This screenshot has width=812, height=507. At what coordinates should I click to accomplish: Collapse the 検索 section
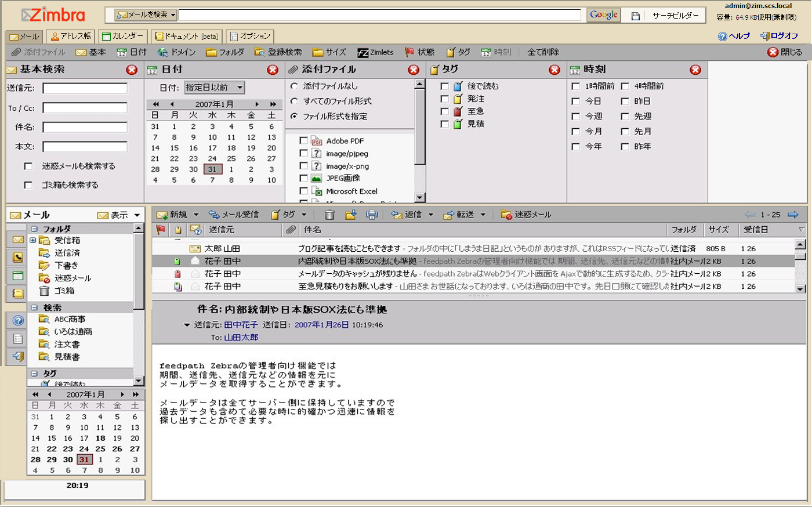point(34,307)
